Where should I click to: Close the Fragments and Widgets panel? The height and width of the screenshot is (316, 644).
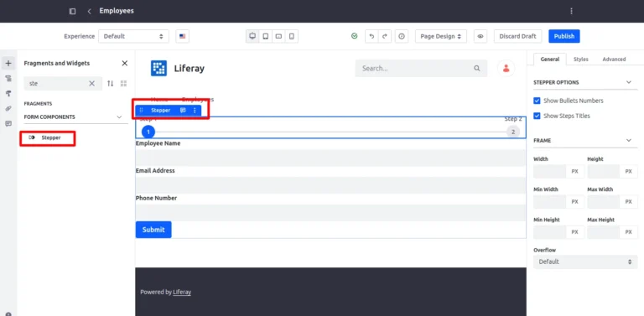[124, 63]
